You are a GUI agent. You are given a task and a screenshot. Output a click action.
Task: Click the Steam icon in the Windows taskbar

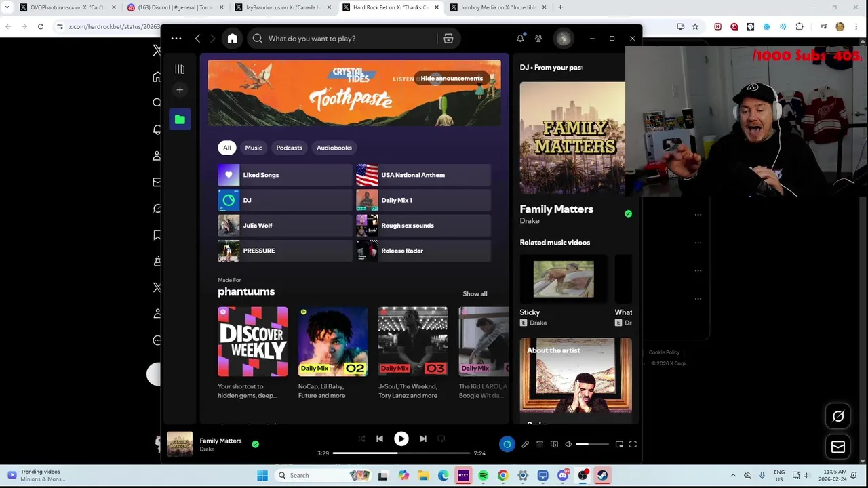601,476
